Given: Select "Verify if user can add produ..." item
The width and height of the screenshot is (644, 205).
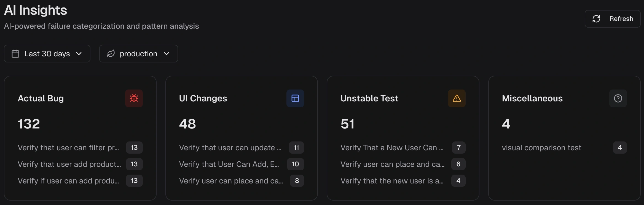Looking at the screenshot, I should [x=68, y=181].
